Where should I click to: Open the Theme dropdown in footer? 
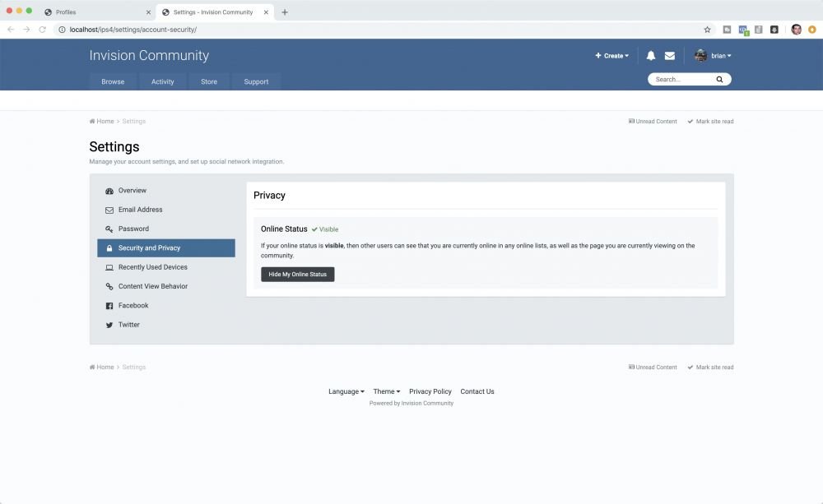(x=386, y=391)
